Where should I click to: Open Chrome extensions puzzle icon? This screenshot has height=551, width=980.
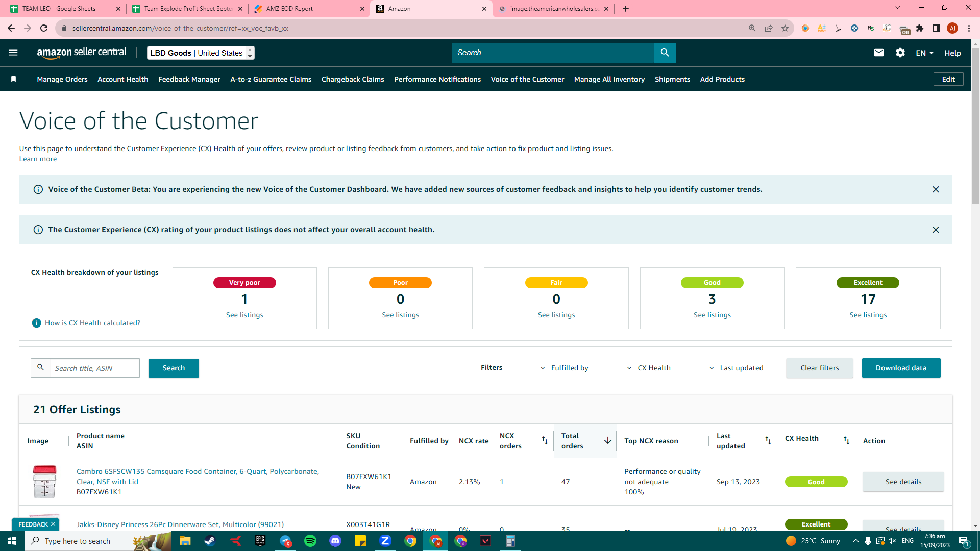tap(920, 28)
